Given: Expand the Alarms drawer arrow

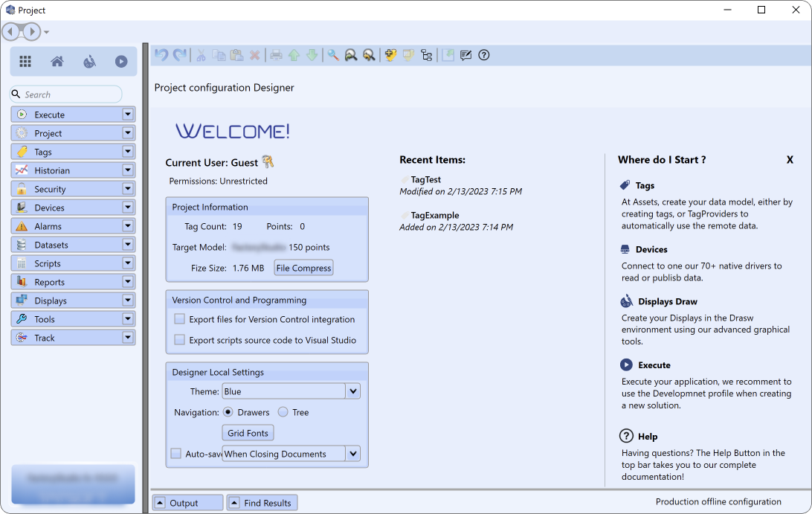Looking at the screenshot, I should click(128, 226).
